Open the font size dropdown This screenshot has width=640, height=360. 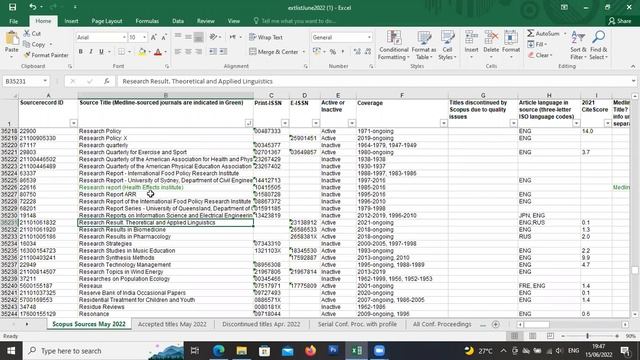pyautogui.click(x=144, y=37)
